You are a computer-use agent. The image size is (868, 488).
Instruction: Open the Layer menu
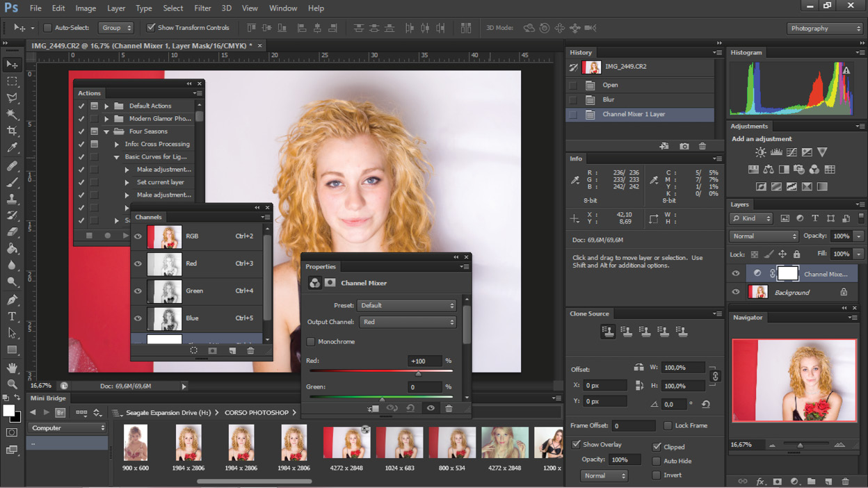pyautogui.click(x=116, y=8)
